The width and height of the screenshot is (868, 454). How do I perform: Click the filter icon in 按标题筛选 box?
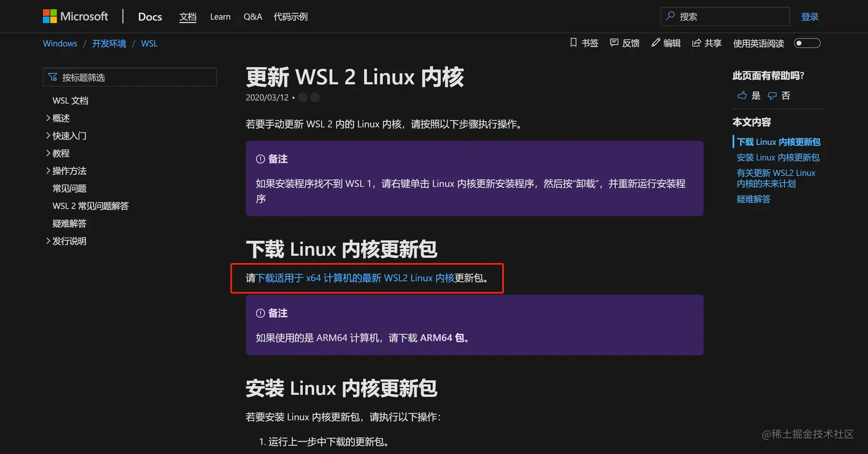tap(53, 77)
